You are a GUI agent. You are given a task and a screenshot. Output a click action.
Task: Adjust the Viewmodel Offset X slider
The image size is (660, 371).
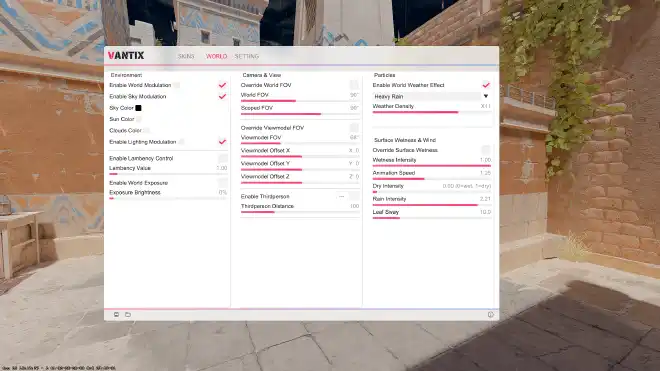[x=300, y=157]
